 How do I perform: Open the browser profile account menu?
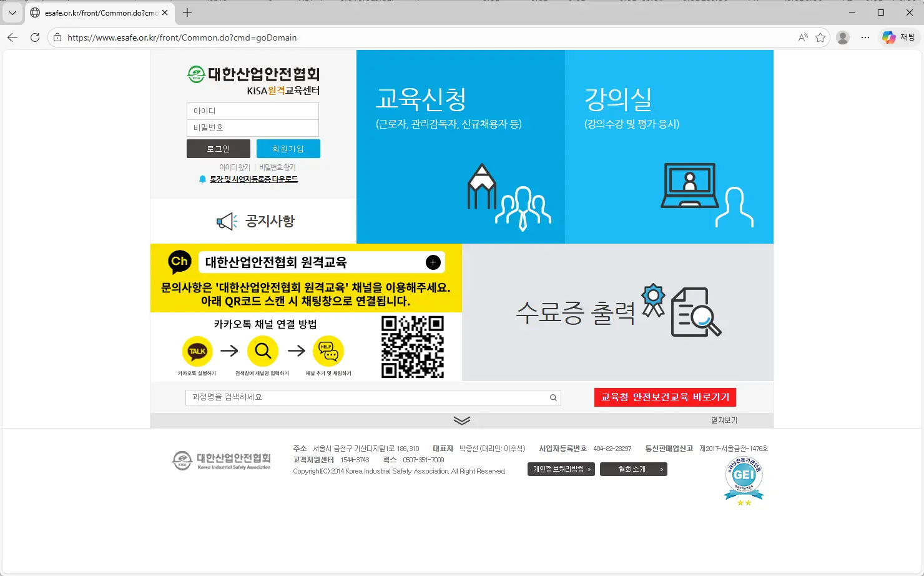coord(843,37)
